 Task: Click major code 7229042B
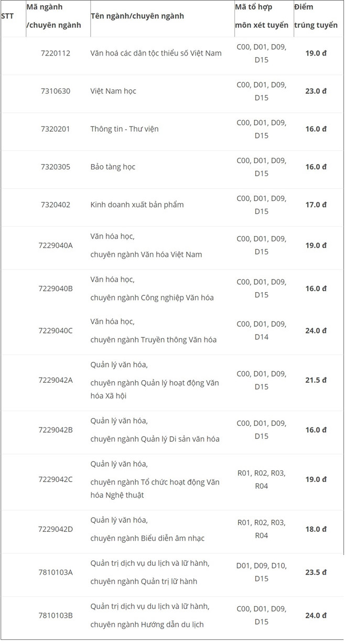56,430
